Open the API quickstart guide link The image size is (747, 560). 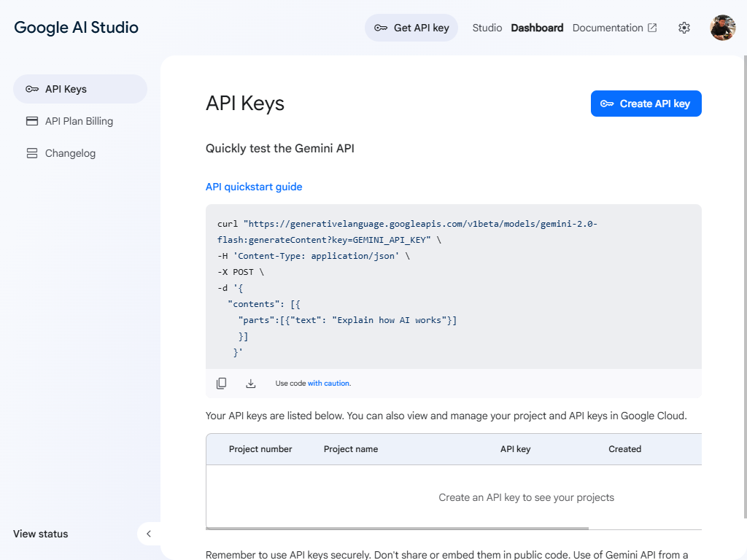coord(254,187)
